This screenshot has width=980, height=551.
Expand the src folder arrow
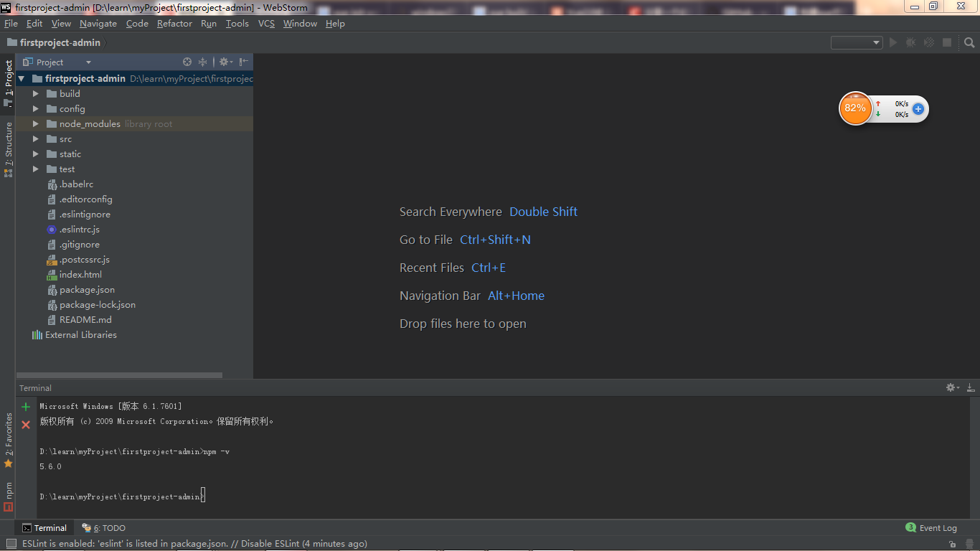(36, 139)
